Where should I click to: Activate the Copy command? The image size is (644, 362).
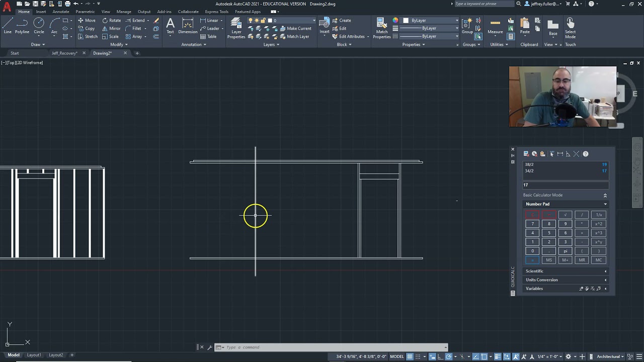pyautogui.click(x=86, y=29)
